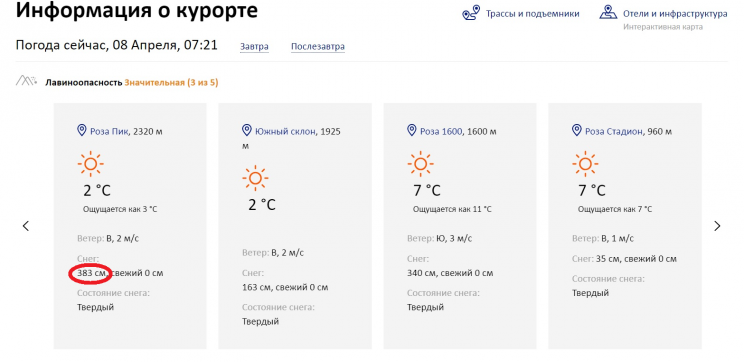Image resolution: width=744 pixels, height=362 pixels.
Task: Open the Роза Стадион location link
Action: click(x=614, y=131)
